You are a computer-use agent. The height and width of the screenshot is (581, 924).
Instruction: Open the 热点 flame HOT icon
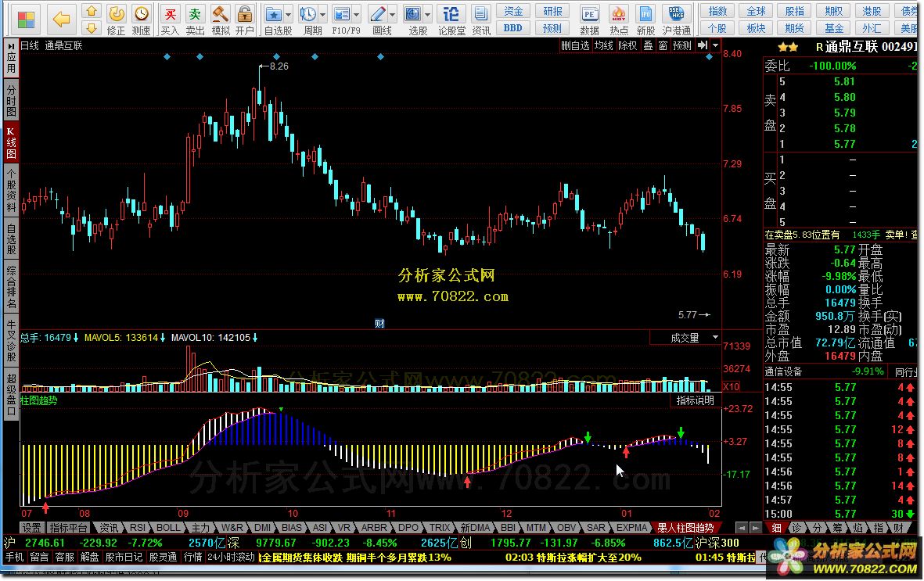pos(618,14)
